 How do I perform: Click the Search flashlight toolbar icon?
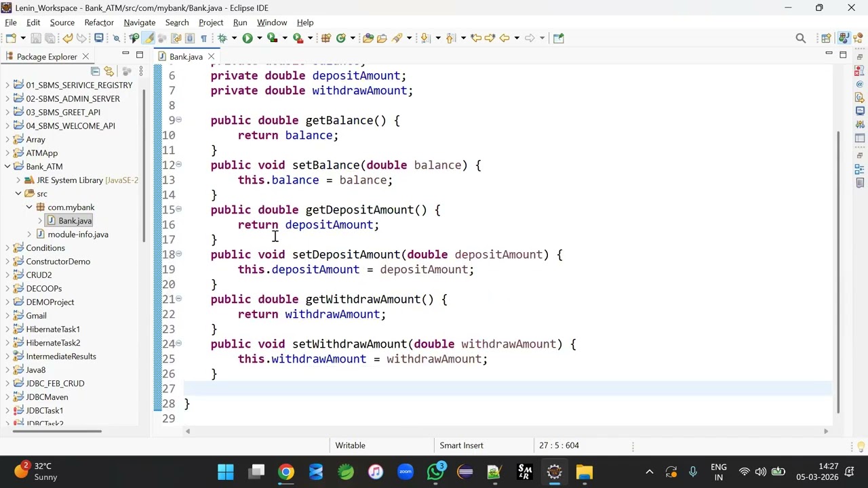(x=397, y=38)
